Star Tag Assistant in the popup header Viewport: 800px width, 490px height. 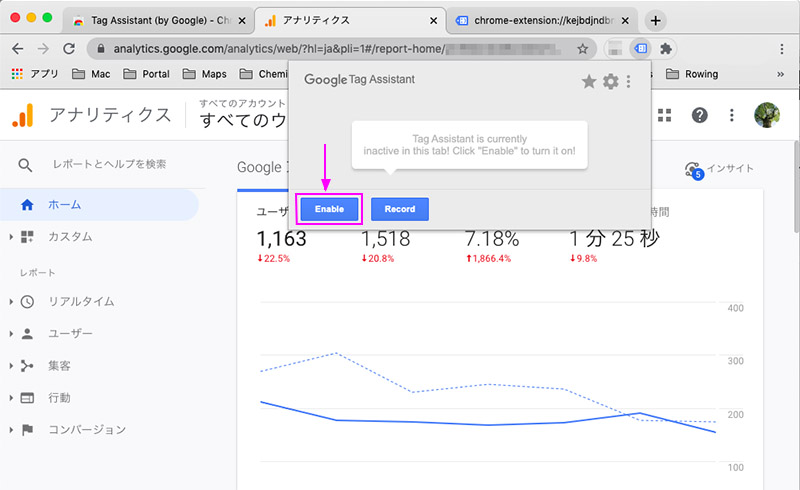coord(589,81)
